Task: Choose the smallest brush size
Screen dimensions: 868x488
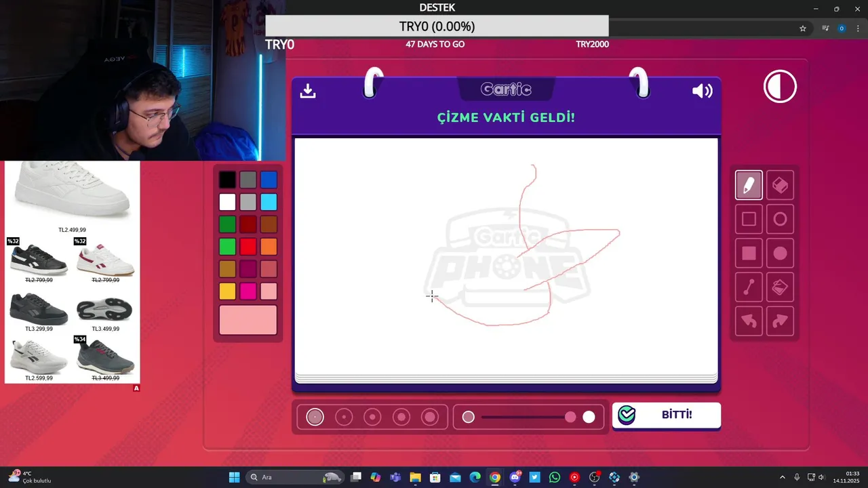Action: tap(315, 417)
